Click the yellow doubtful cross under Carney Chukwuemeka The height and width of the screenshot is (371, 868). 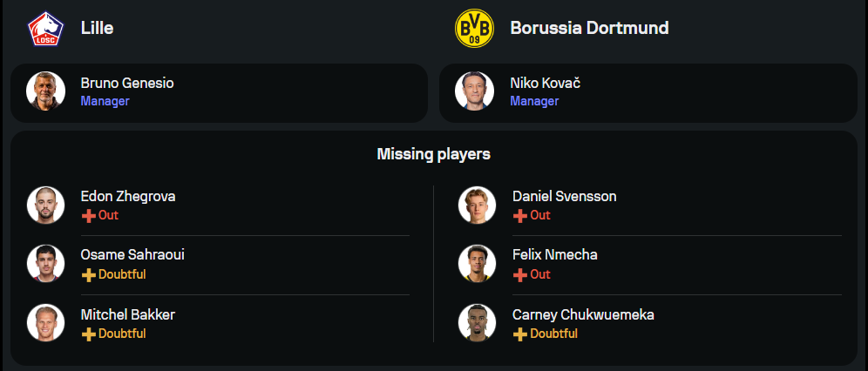[520, 334]
